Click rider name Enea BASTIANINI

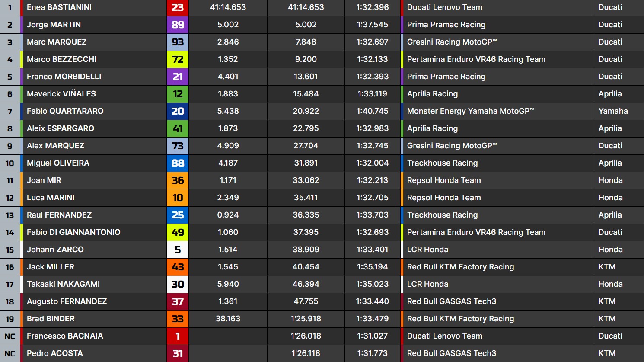point(59,7)
